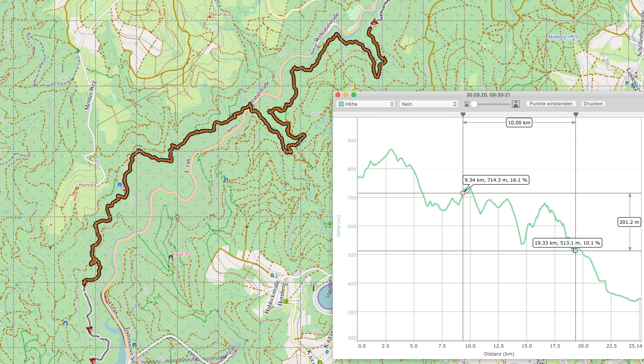Screen dimensions: 644x364
Task: Click the shelter icon east of Mettlen
Action: [x=120, y=185]
